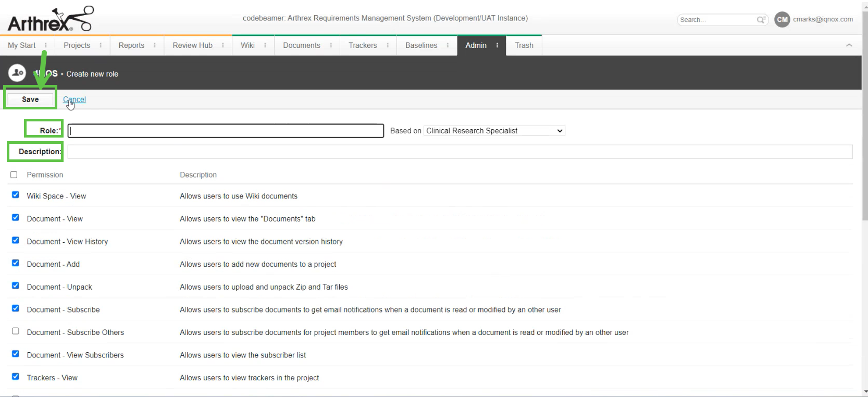
Task: Toggle the select-all Permission checkbox
Action: point(14,175)
